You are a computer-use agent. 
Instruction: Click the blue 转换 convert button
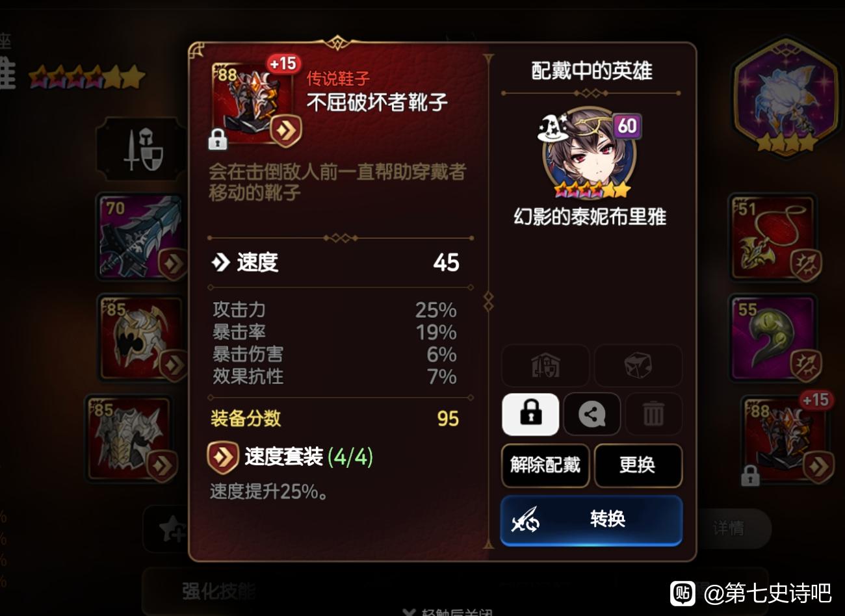(x=591, y=520)
